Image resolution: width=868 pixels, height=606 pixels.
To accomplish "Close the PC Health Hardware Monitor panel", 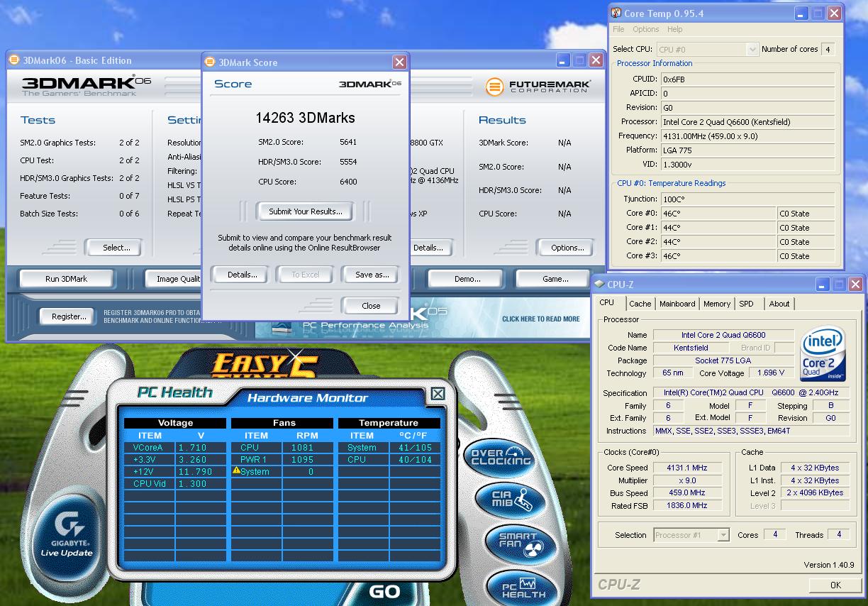I will click(438, 394).
